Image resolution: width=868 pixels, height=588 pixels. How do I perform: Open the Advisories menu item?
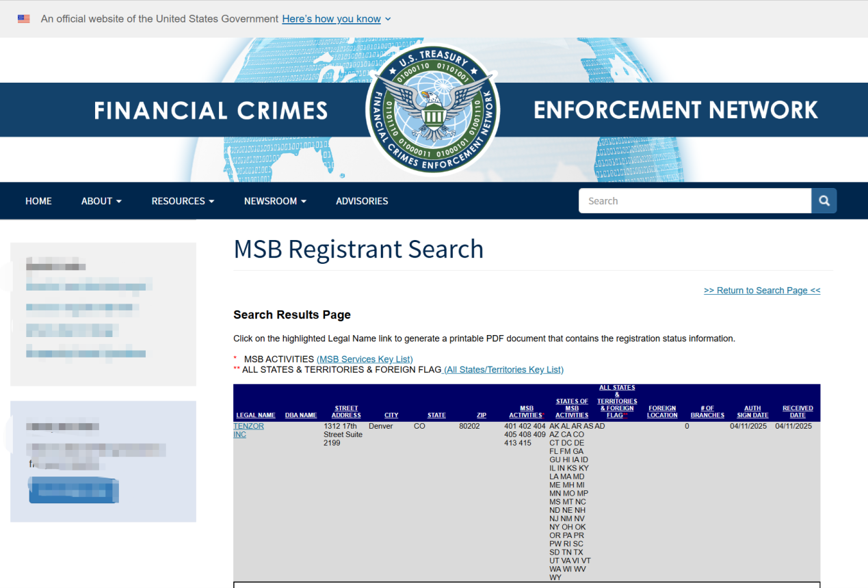click(362, 201)
